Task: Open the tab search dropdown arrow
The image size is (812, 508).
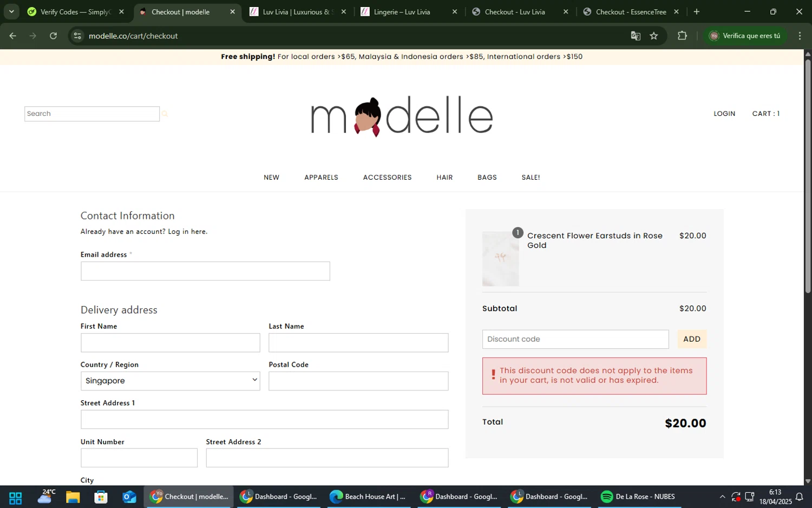Action: (x=11, y=11)
